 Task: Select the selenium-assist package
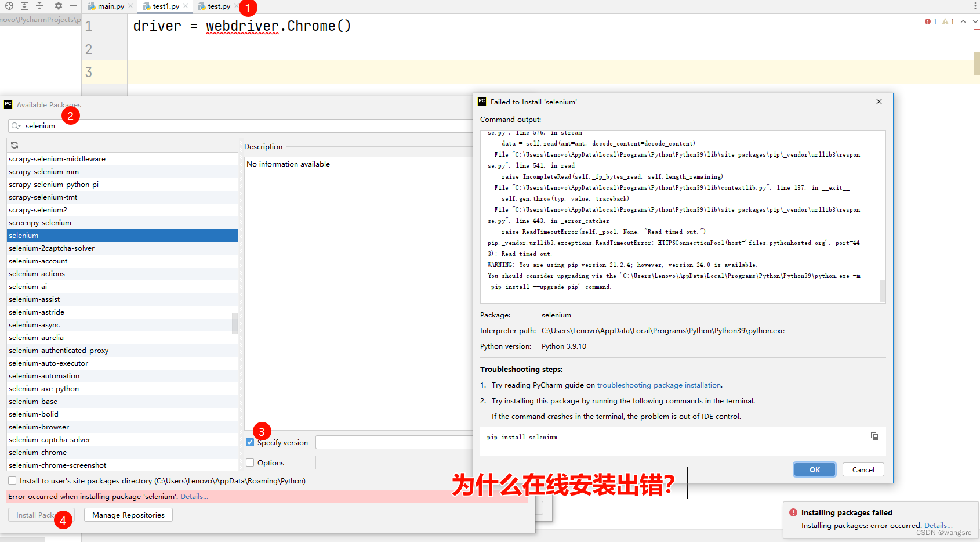click(122, 299)
